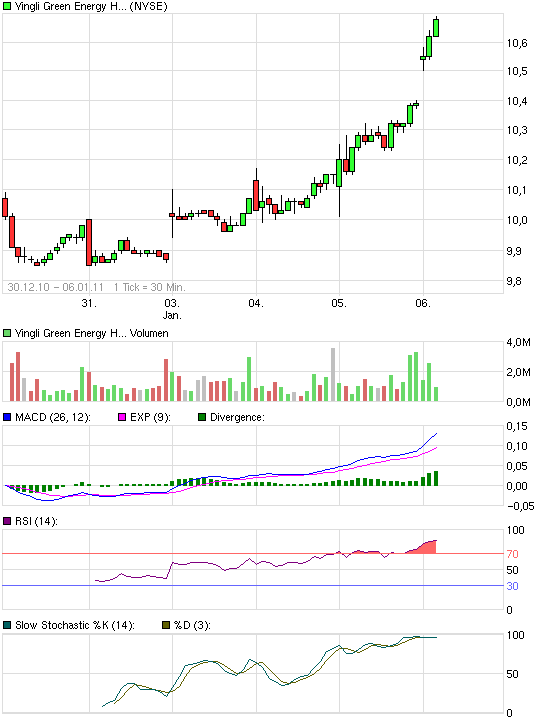The image size is (545, 722).
Task: Click the 0,0M volume axis value
Action: pos(518,402)
